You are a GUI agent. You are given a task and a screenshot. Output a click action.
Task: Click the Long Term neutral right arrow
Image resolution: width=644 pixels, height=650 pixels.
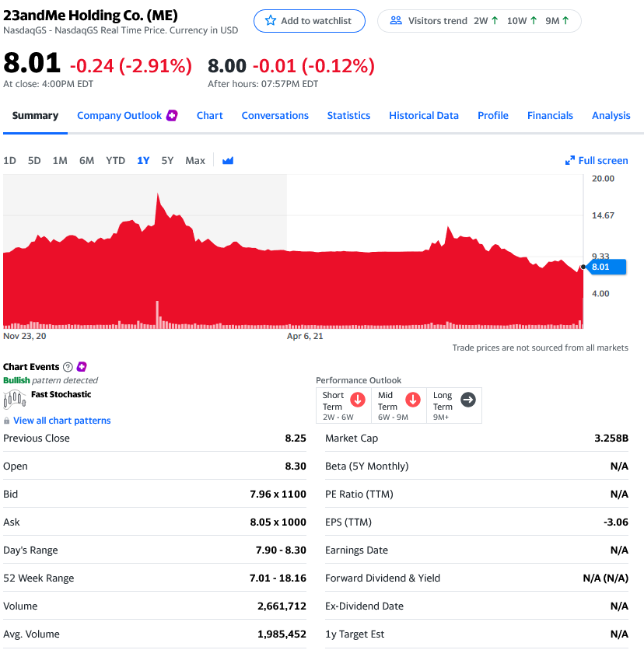pos(467,400)
